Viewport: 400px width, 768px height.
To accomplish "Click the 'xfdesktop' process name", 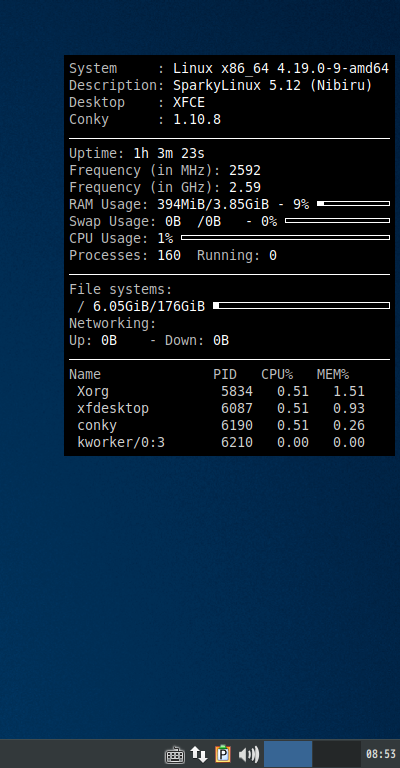I will click(113, 408).
